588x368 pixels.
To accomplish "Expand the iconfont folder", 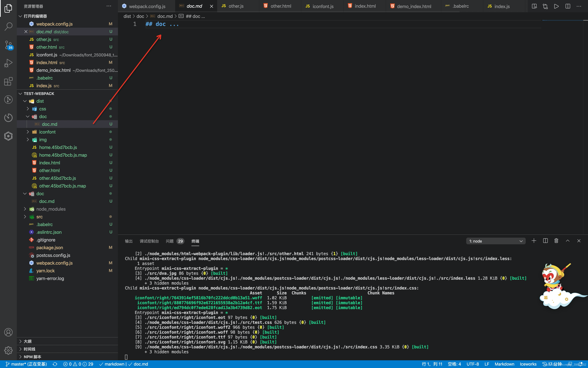I will click(28, 132).
